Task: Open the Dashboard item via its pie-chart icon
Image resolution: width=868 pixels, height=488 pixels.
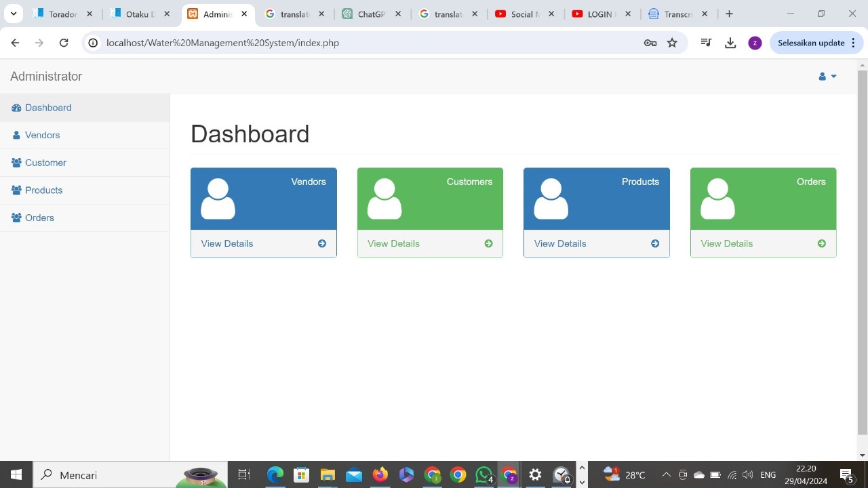Action: point(15,107)
